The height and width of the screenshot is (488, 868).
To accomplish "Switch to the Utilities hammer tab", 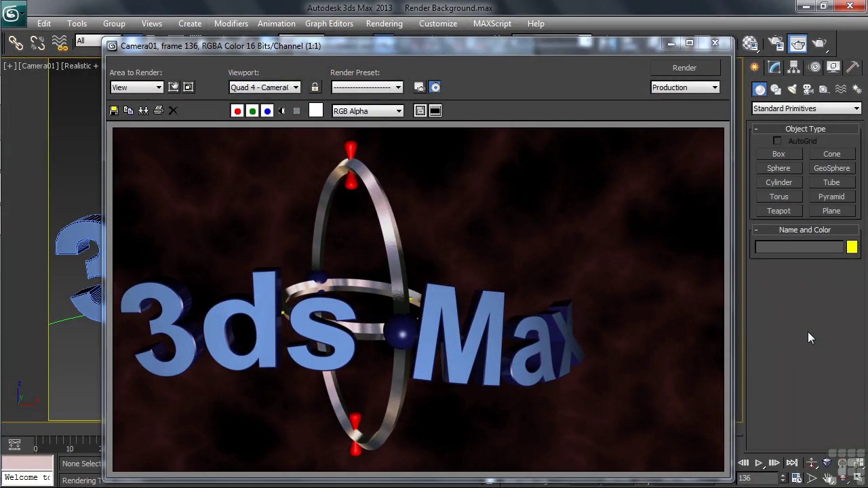I will point(853,66).
